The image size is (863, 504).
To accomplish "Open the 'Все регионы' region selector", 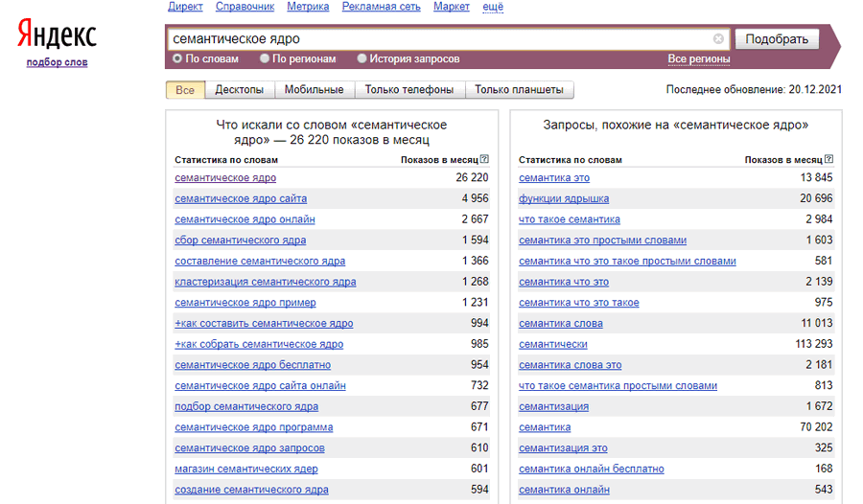I will (698, 59).
